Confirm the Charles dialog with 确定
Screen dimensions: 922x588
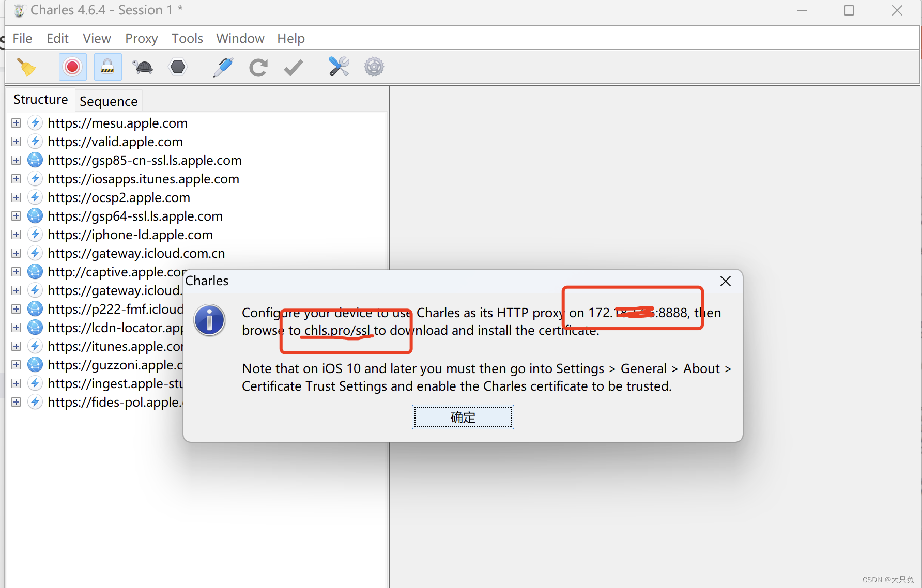(x=463, y=417)
